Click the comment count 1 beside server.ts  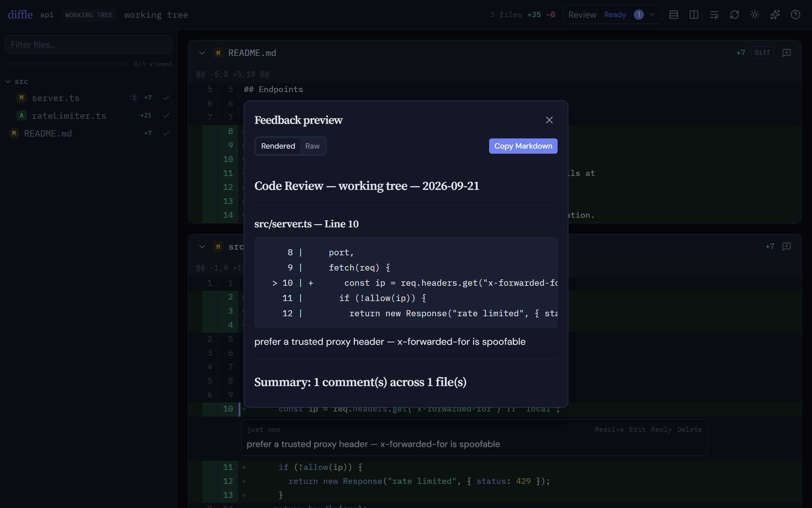pyautogui.click(x=134, y=97)
